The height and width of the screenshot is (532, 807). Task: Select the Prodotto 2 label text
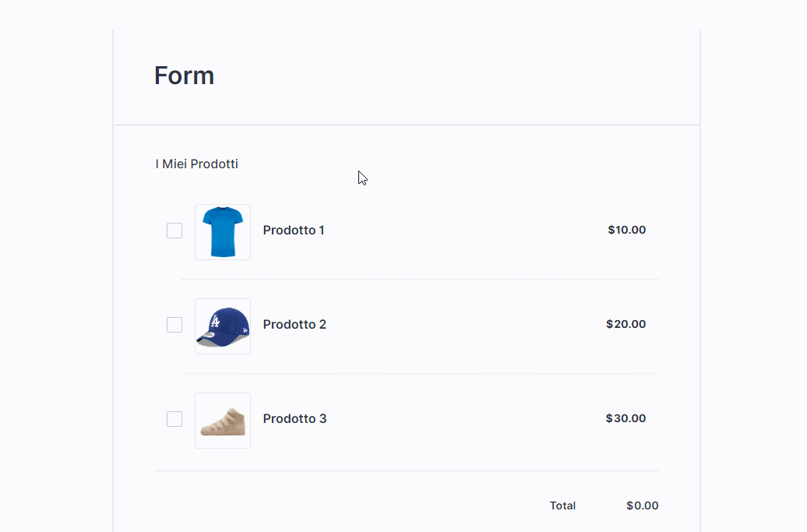point(294,325)
